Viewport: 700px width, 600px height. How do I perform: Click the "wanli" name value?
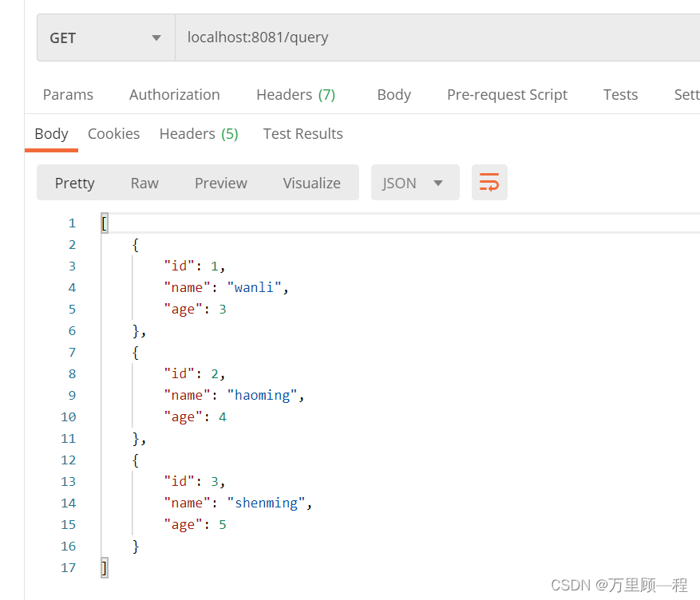pos(255,287)
